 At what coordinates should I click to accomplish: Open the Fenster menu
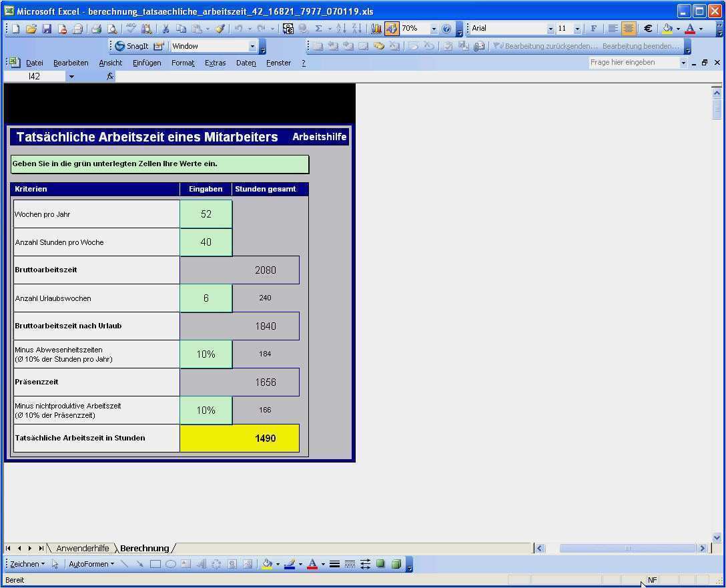(278, 63)
